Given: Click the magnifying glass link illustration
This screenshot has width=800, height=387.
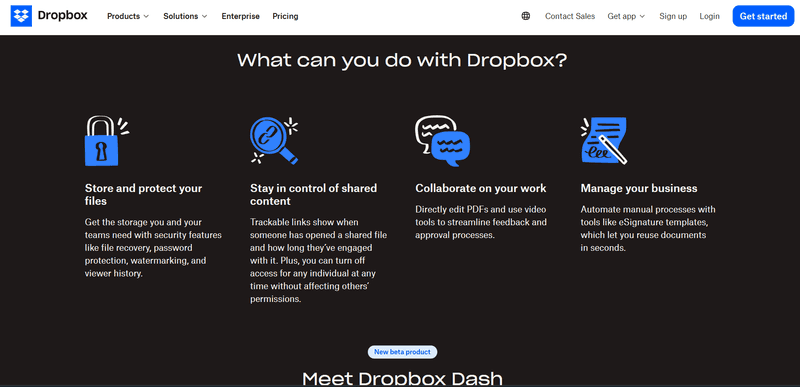Looking at the screenshot, I should pyautogui.click(x=274, y=140).
